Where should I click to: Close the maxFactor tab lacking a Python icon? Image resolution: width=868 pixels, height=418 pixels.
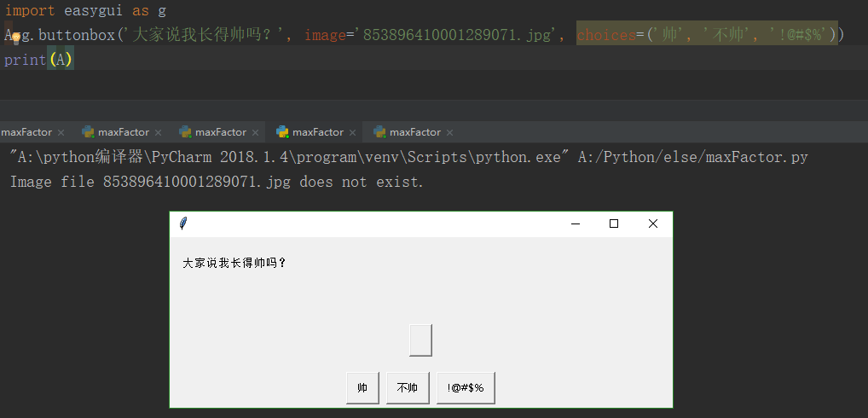(x=61, y=132)
